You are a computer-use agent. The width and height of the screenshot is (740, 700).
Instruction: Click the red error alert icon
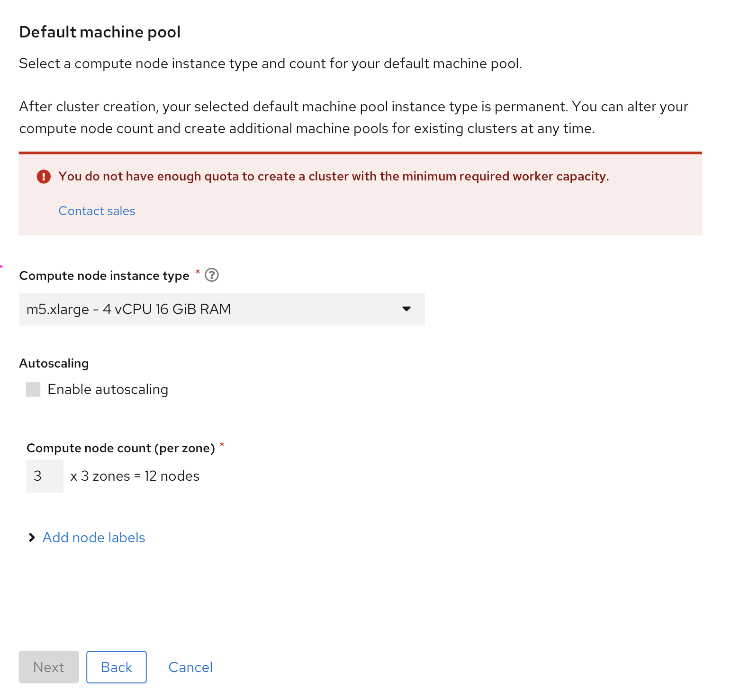[x=44, y=177]
